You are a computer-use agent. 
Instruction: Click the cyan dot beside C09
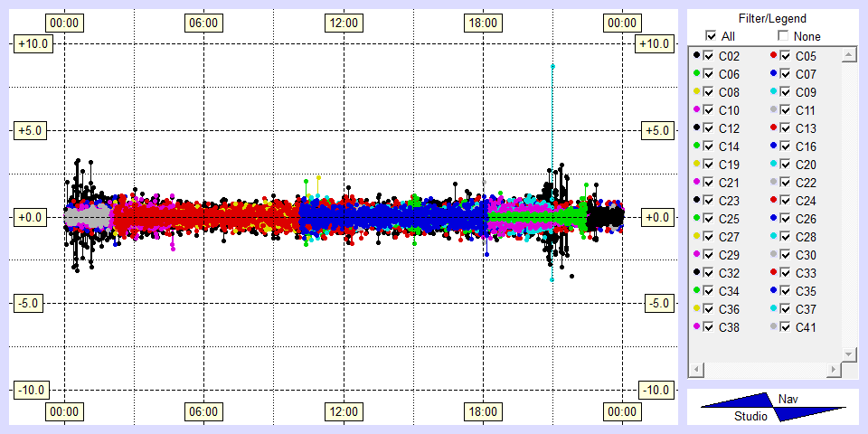(773, 92)
